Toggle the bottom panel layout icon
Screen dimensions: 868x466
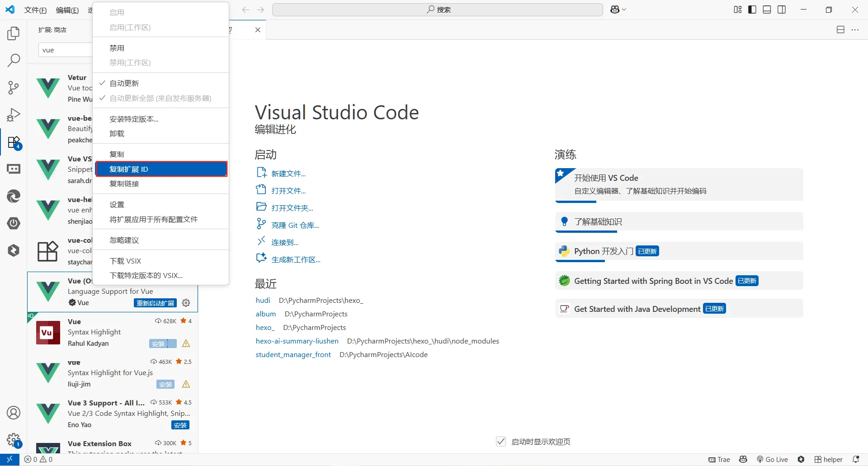tap(767, 9)
